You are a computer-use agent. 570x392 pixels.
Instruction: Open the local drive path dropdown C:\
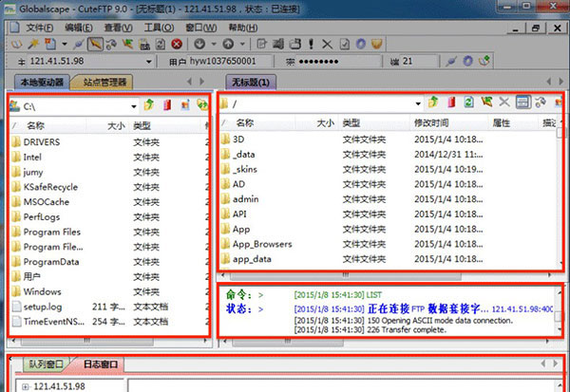(x=134, y=106)
